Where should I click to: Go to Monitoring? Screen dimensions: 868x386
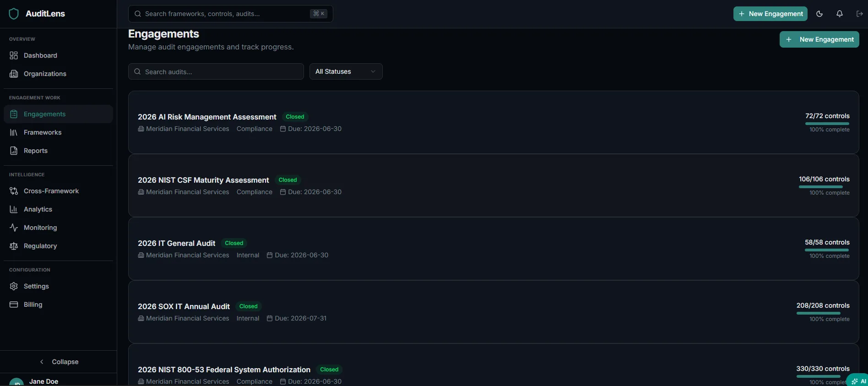pyautogui.click(x=58, y=228)
